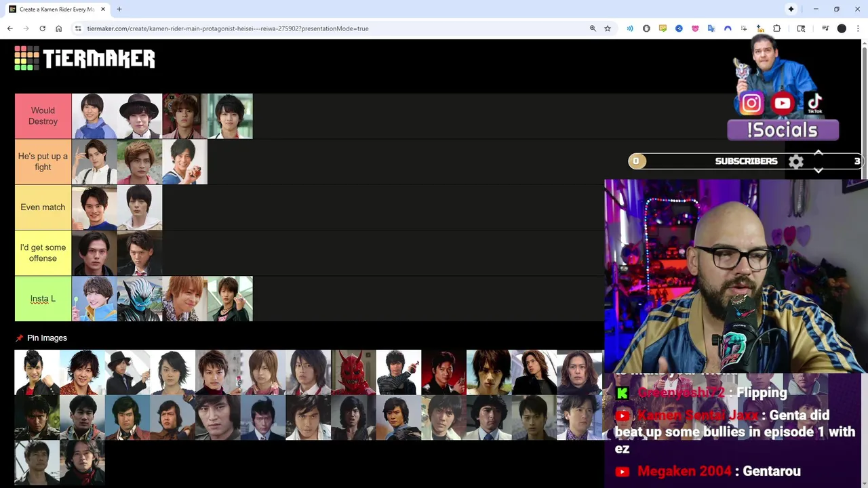The image size is (868, 488).
Task: Select black-hat man in Would Destroy row
Action: [x=140, y=116]
